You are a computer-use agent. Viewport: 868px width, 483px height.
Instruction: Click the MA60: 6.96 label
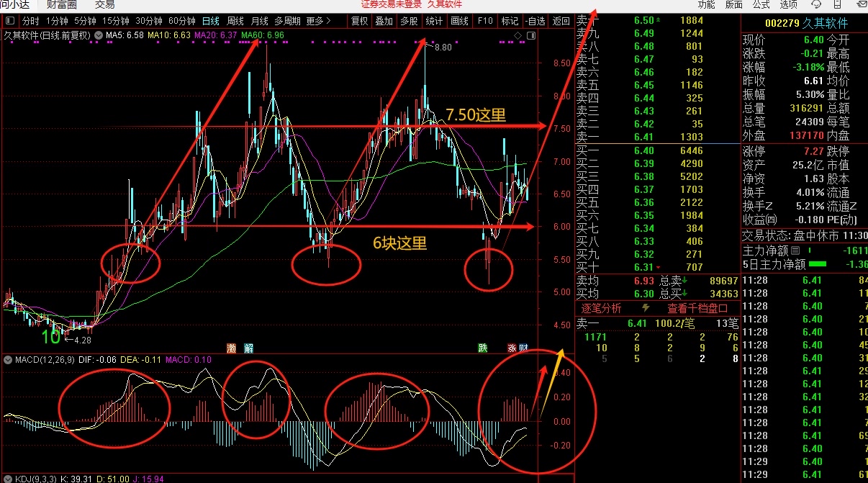tap(263, 35)
